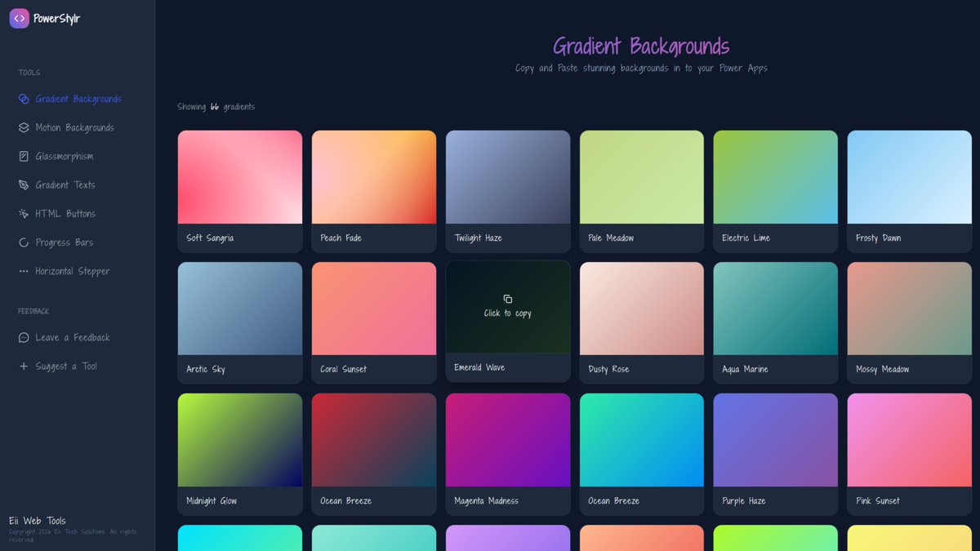Choose the Dusty Rose gradient swatch

(x=642, y=309)
